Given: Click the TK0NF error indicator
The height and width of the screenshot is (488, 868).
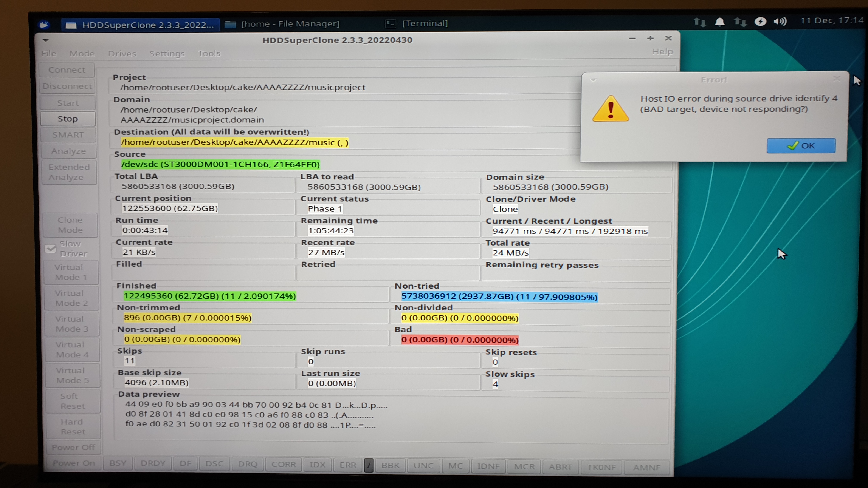Looking at the screenshot, I should pyautogui.click(x=601, y=468).
